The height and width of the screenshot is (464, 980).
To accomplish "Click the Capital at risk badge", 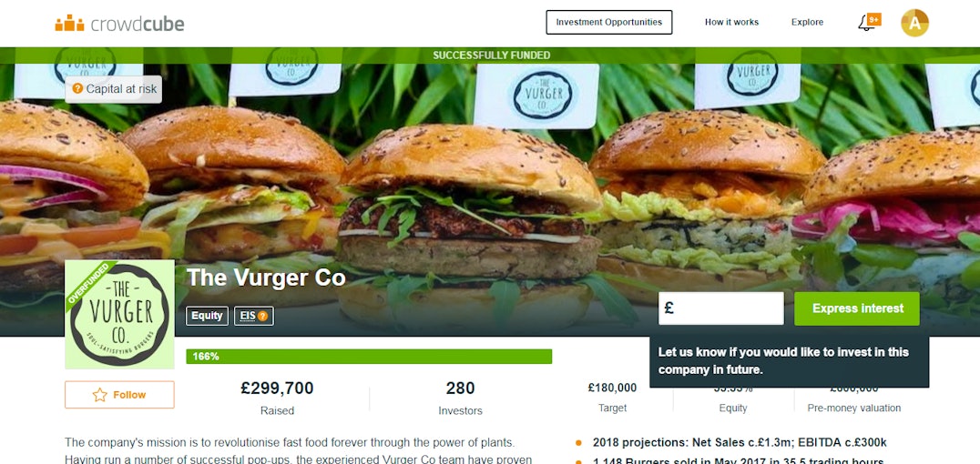I will 114,88.
